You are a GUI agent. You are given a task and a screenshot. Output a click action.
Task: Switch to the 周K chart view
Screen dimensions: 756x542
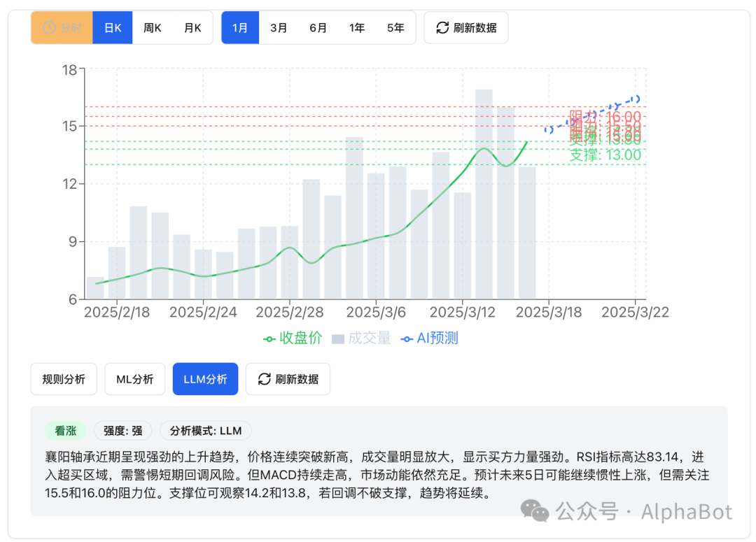pyautogui.click(x=151, y=27)
